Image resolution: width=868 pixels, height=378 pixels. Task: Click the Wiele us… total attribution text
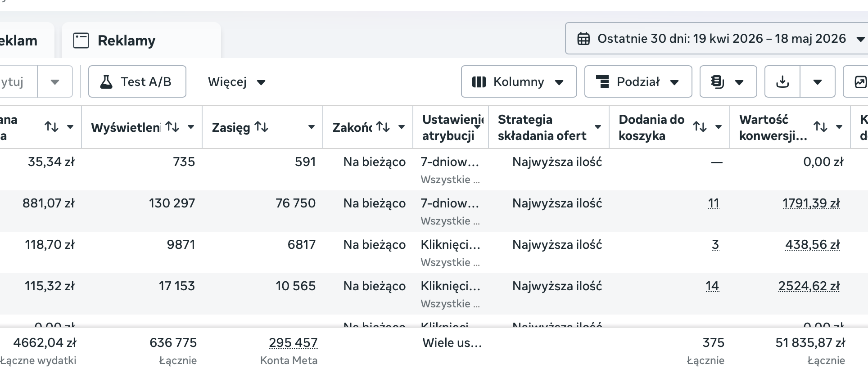point(452,343)
